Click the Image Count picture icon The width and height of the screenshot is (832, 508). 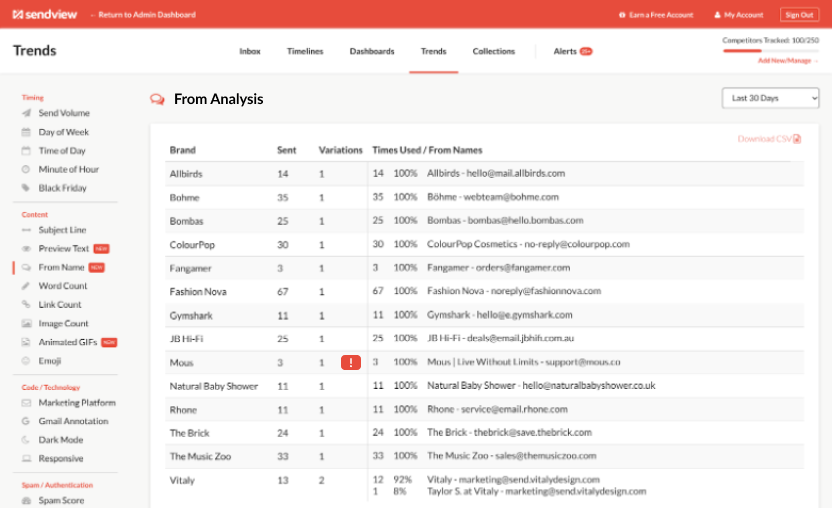(26, 323)
